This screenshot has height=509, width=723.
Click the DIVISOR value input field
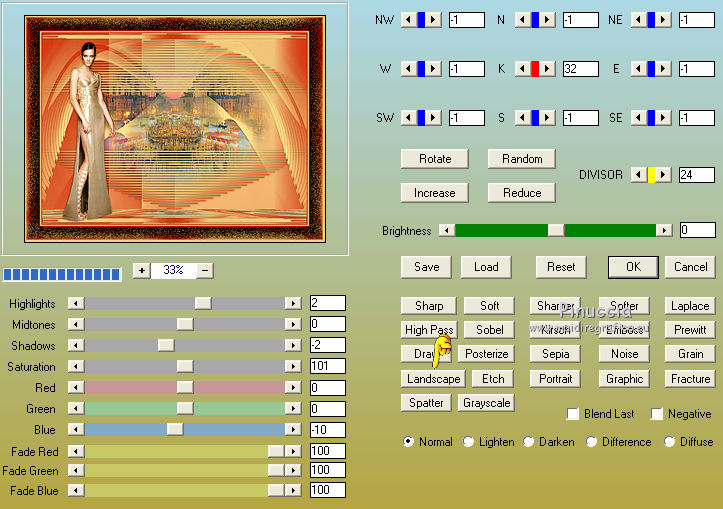pos(697,175)
